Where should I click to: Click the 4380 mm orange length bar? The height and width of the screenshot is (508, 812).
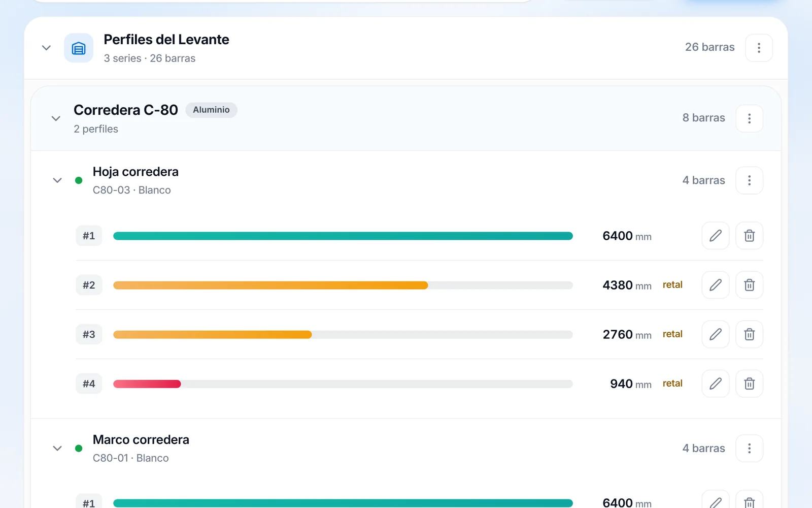[270, 285]
